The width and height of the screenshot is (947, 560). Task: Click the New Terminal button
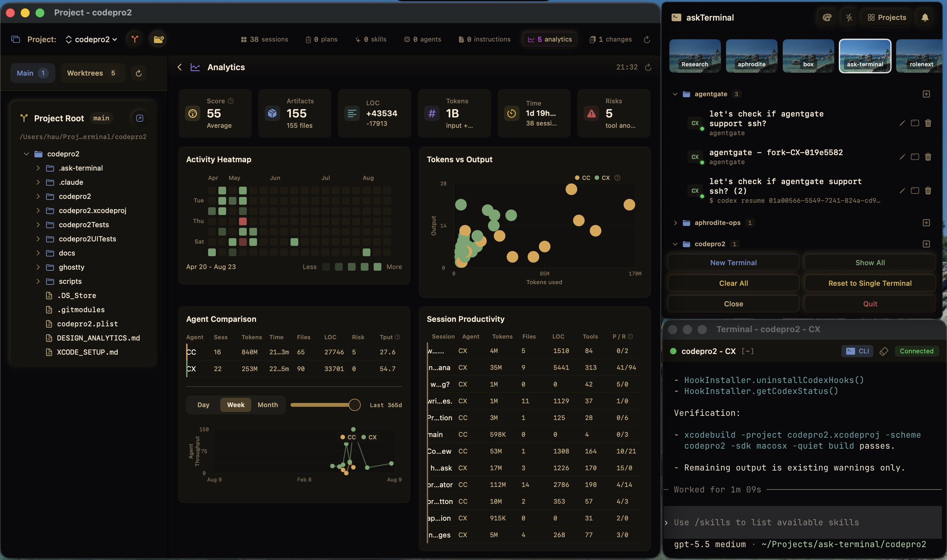[x=733, y=263]
